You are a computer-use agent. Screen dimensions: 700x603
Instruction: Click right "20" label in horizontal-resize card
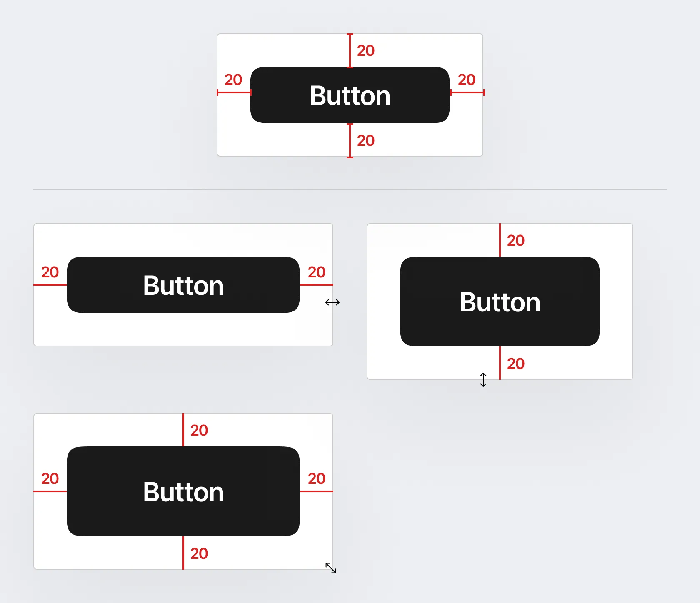coord(317,272)
